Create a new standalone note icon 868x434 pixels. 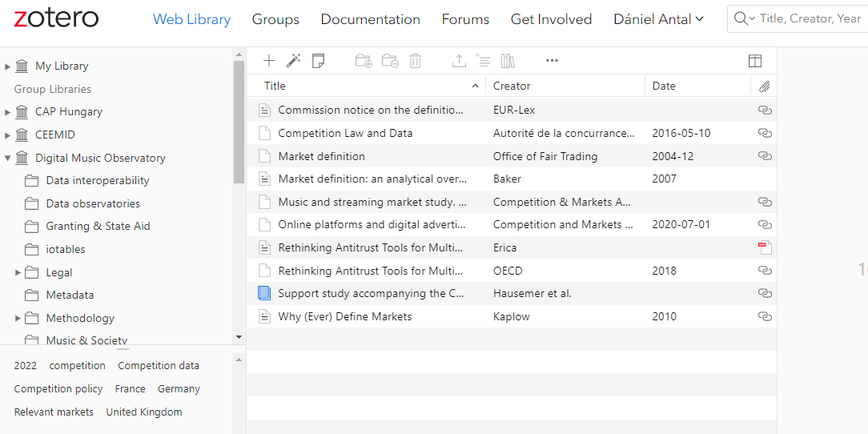click(318, 60)
